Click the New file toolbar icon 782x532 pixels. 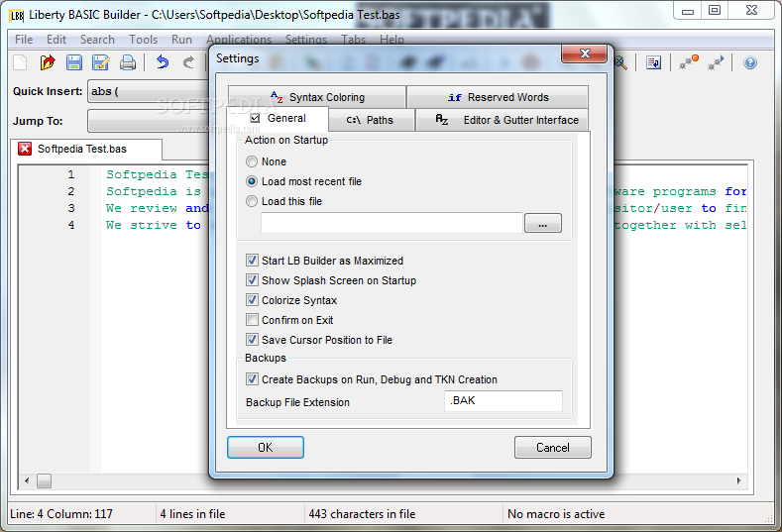pos(21,62)
